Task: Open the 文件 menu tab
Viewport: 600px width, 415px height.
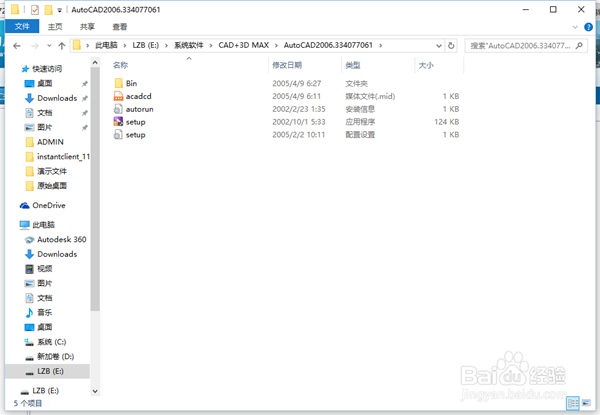Action: click(22, 26)
